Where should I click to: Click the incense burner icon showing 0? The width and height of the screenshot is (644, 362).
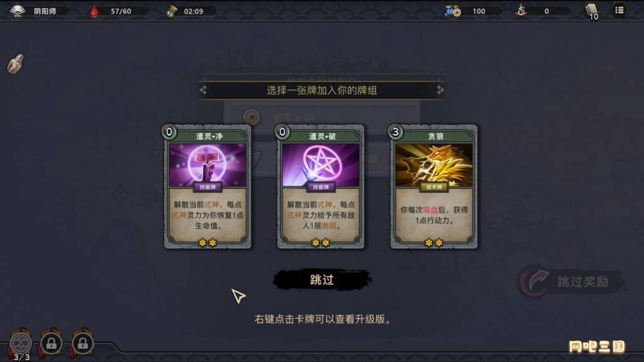521,11
